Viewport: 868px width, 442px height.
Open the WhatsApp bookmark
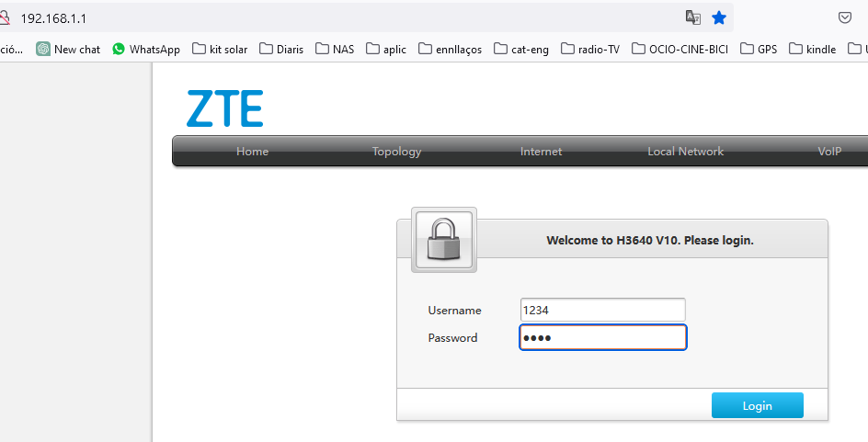[145, 49]
